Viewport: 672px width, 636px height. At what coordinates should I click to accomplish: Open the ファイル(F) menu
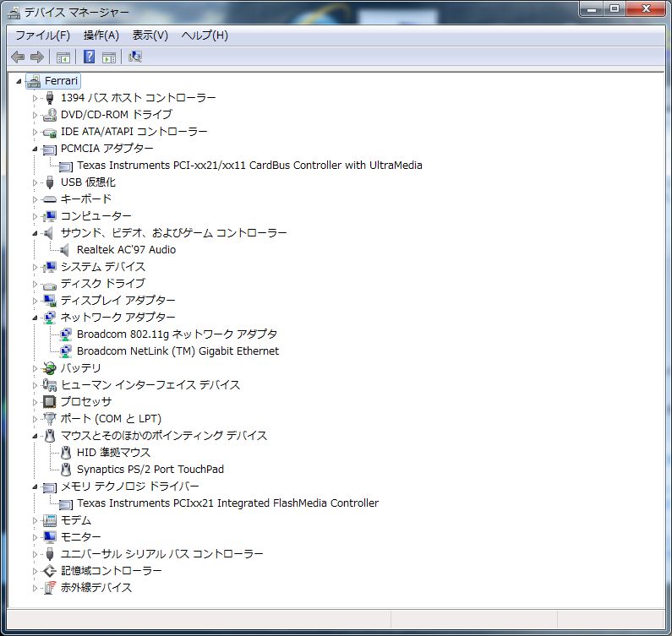42,35
